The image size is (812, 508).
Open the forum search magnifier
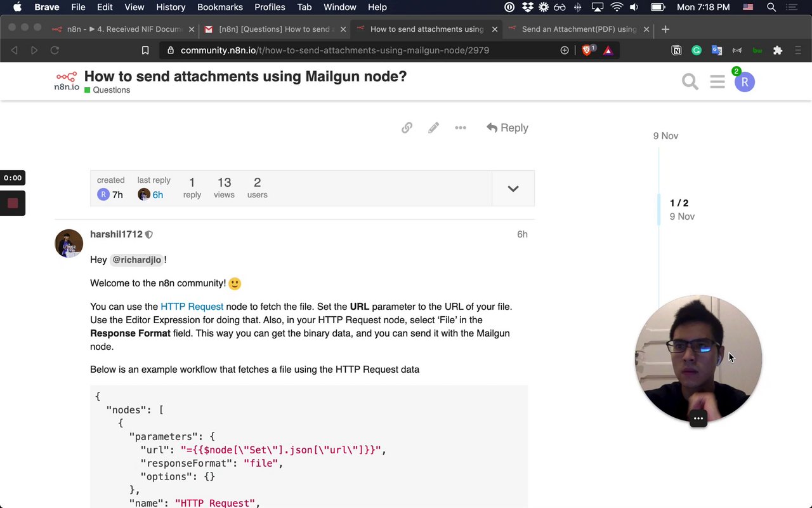[690, 82]
